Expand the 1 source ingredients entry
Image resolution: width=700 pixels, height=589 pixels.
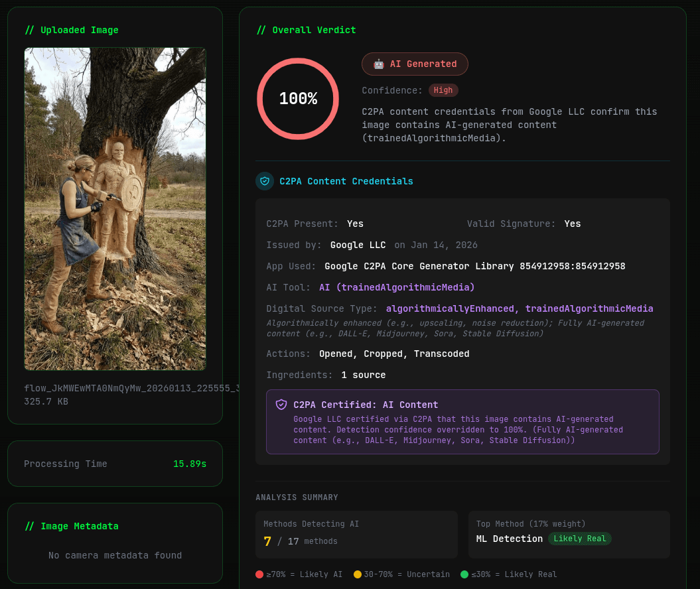coord(363,375)
